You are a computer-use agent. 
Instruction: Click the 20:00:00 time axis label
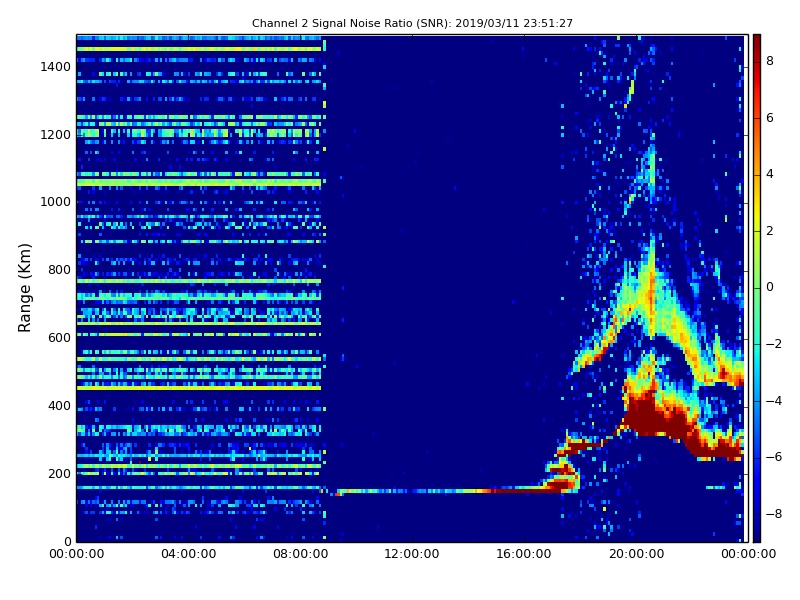pyautogui.click(x=636, y=554)
